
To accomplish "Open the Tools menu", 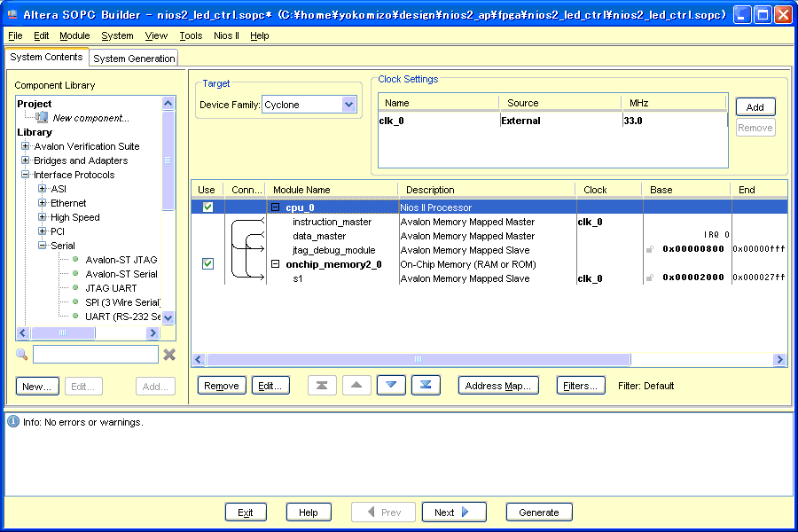I will point(191,35).
